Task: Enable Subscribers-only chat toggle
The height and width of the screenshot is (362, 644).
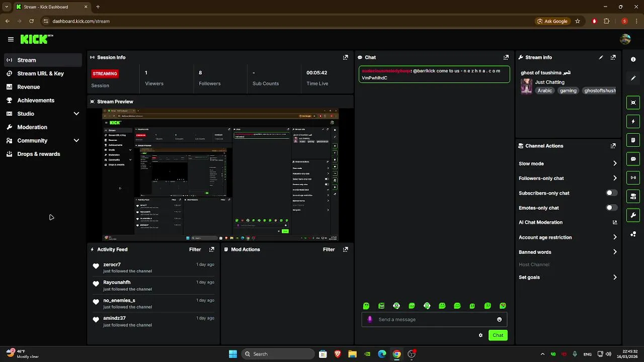Action: point(611,193)
